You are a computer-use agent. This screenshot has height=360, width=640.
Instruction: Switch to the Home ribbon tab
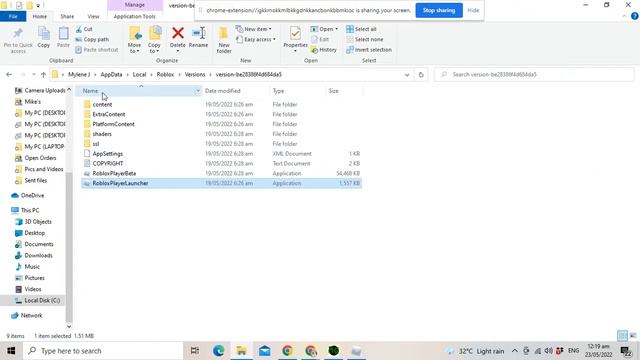[40, 16]
